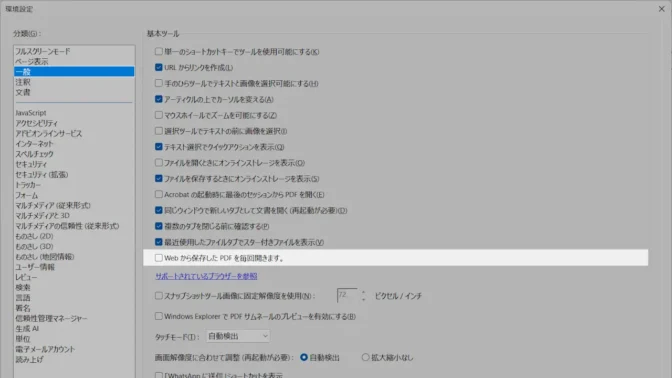Select アドビオンラインサービス category
The image size is (672, 378).
coord(74,133)
